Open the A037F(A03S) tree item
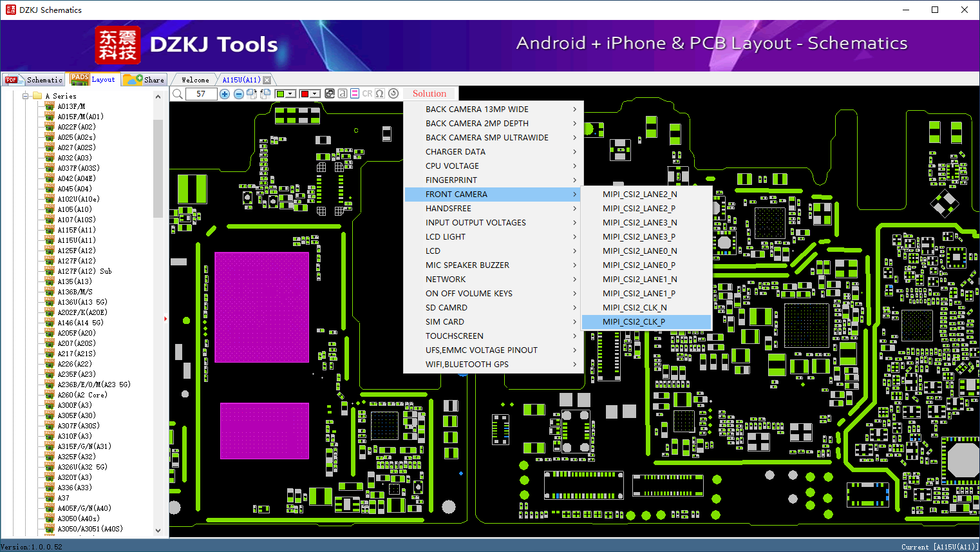The image size is (980, 552). coord(79,168)
